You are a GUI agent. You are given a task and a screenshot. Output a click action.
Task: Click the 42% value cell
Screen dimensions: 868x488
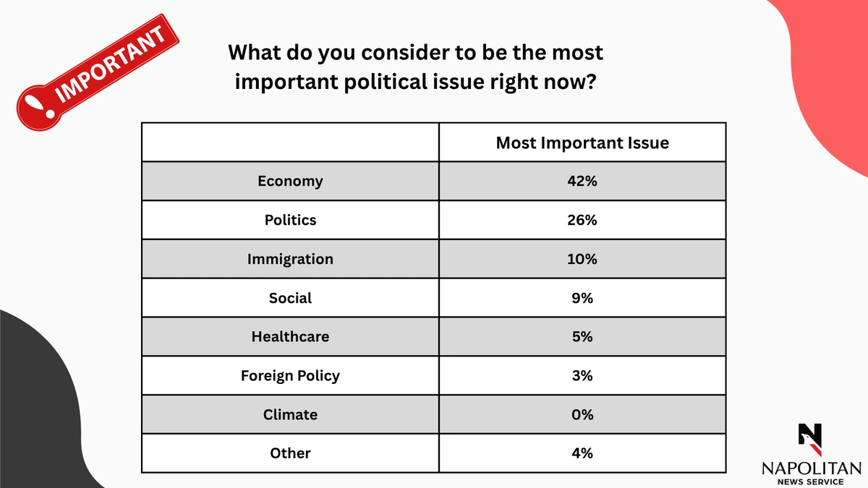coord(582,181)
